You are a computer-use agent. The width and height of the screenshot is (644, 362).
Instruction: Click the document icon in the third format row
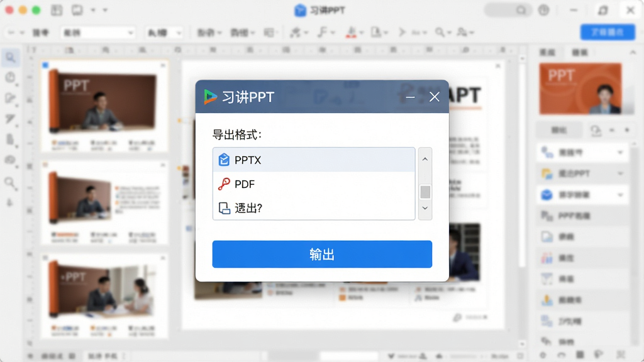point(225,208)
